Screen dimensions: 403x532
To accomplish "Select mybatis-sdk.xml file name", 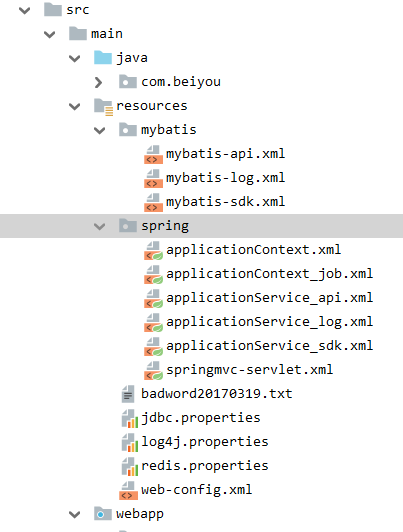I will 226,202.
